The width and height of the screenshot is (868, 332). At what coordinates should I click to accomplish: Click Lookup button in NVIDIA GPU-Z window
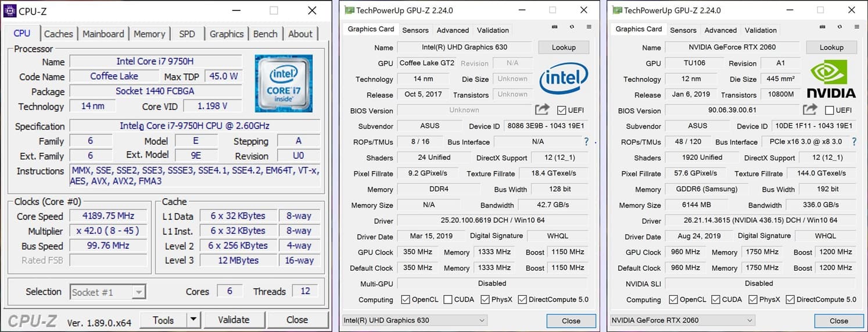831,48
